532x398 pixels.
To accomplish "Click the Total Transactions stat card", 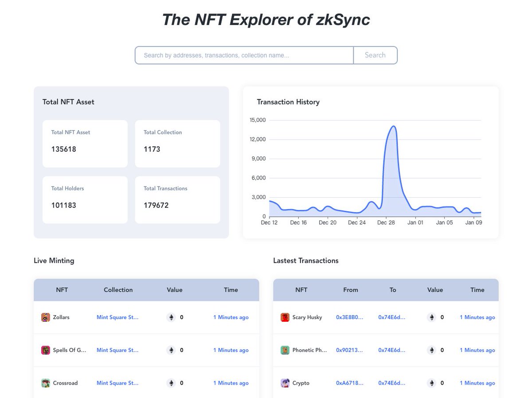I will coord(177,200).
